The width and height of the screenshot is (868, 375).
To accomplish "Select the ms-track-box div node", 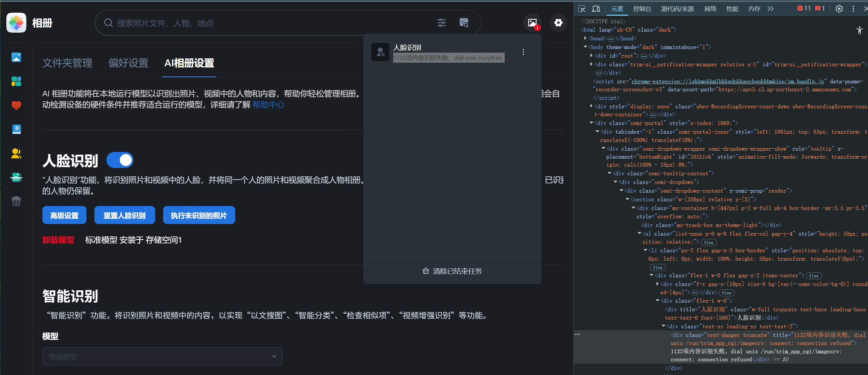I will coord(711,225).
